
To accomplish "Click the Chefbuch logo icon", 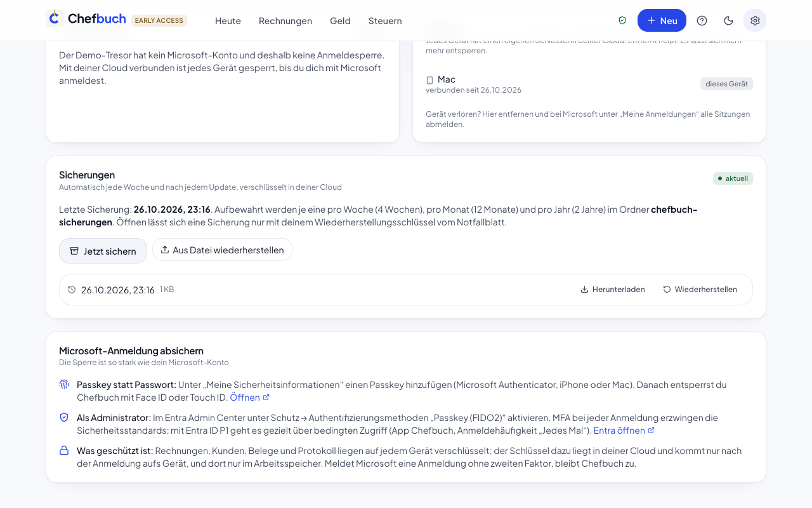I will 55,18.
